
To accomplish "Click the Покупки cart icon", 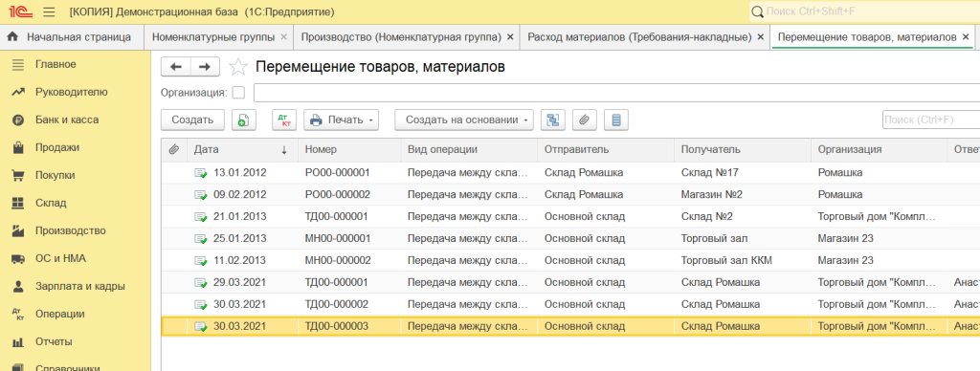I will pyautogui.click(x=18, y=176).
